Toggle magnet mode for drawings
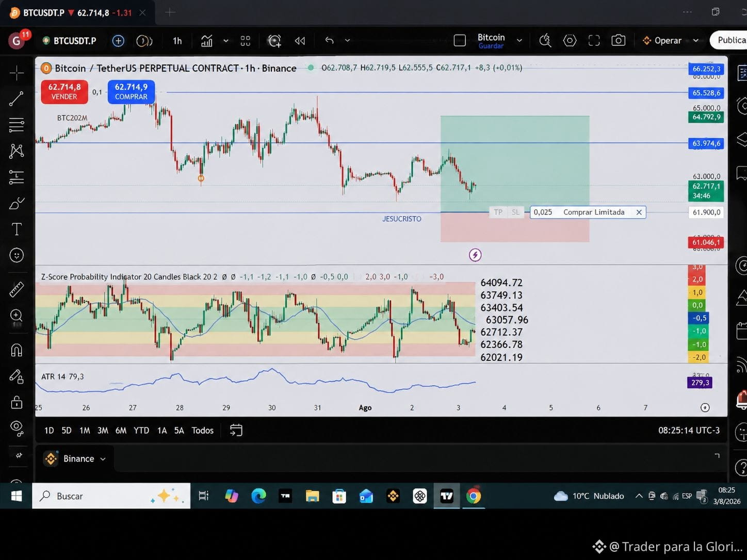 pyautogui.click(x=17, y=350)
